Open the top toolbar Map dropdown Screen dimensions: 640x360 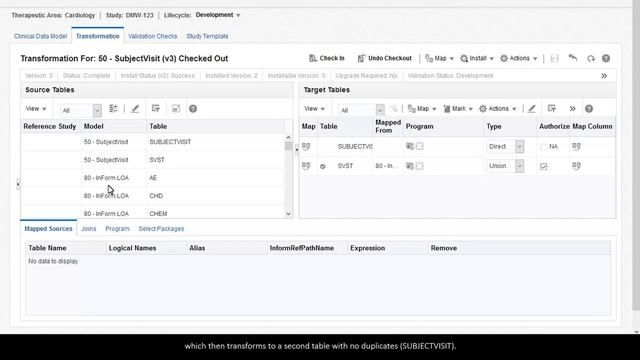coord(440,58)
